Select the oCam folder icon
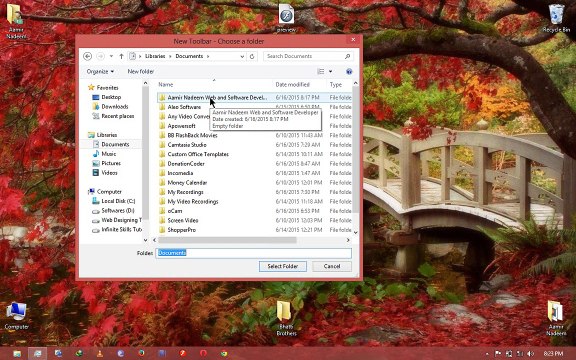Image resolution: width=576 pixels, height=360 pixels. pos(162,211)
